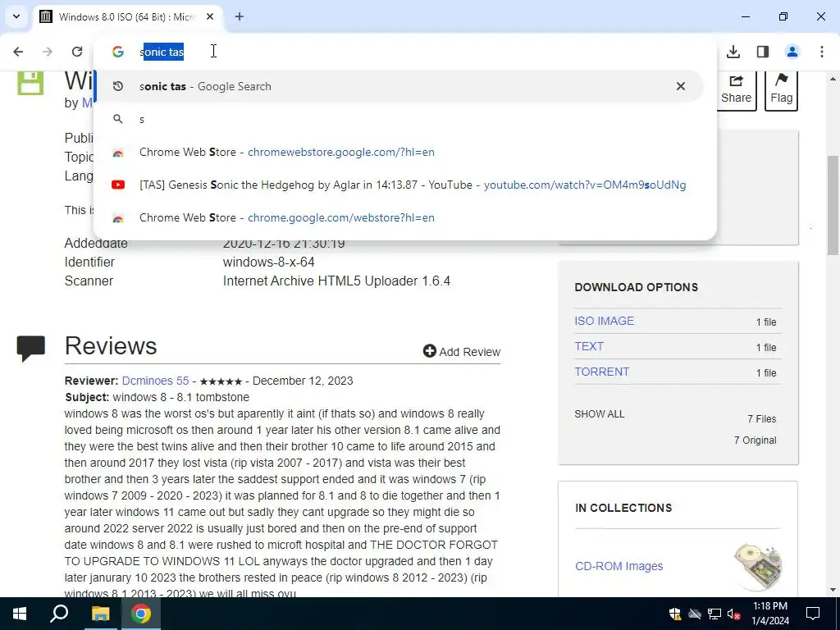Image resolution: width=840 pixels, height=630 pixels.
Task: Click '7 Original' files link
Action: click(x=755, y=441)
